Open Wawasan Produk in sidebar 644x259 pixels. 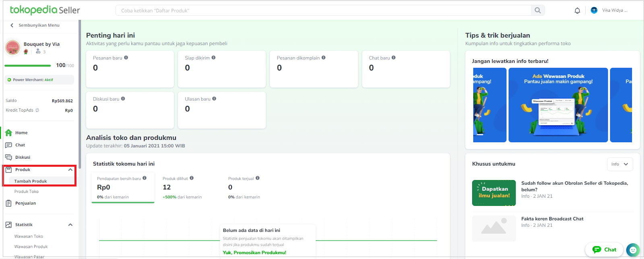(31, 247)
